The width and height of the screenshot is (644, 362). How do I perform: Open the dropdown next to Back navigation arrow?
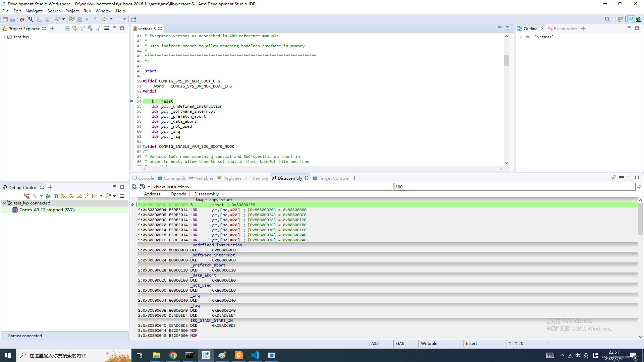pos(112,19)
